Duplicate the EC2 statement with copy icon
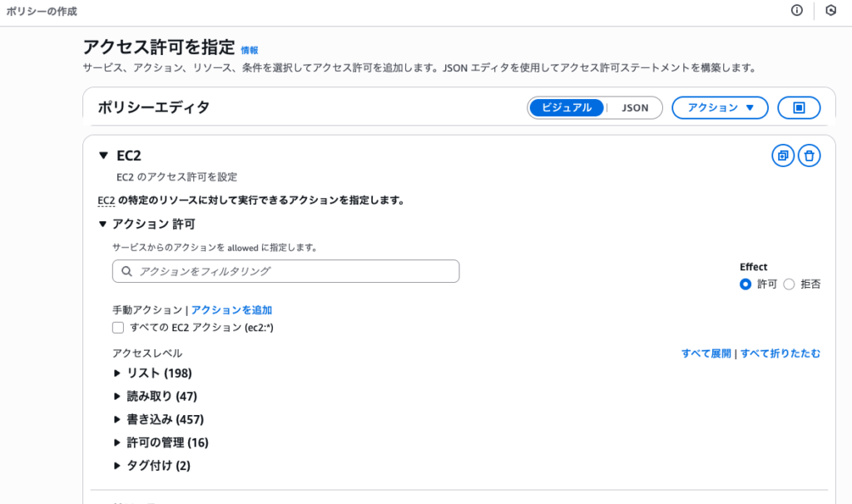 (783, 156)
